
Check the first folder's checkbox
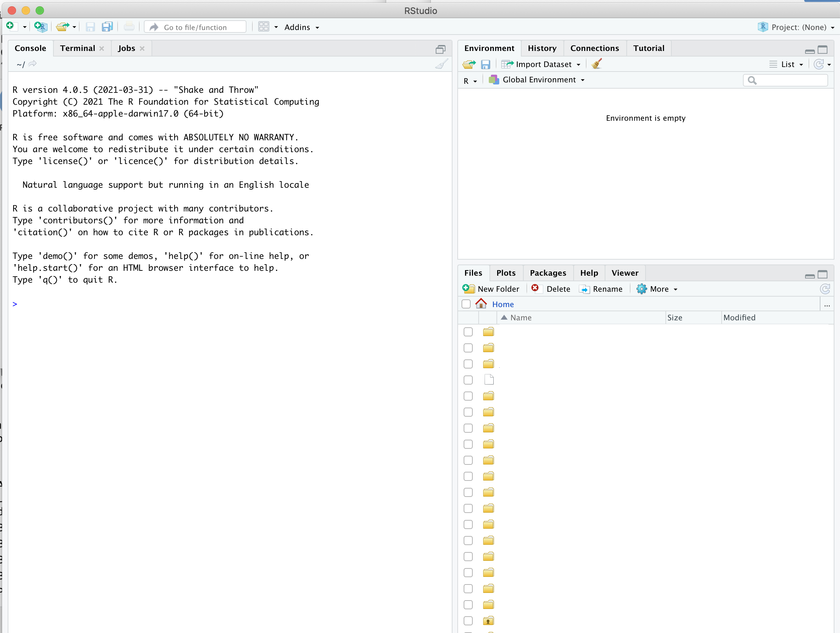tap(468, 332)
